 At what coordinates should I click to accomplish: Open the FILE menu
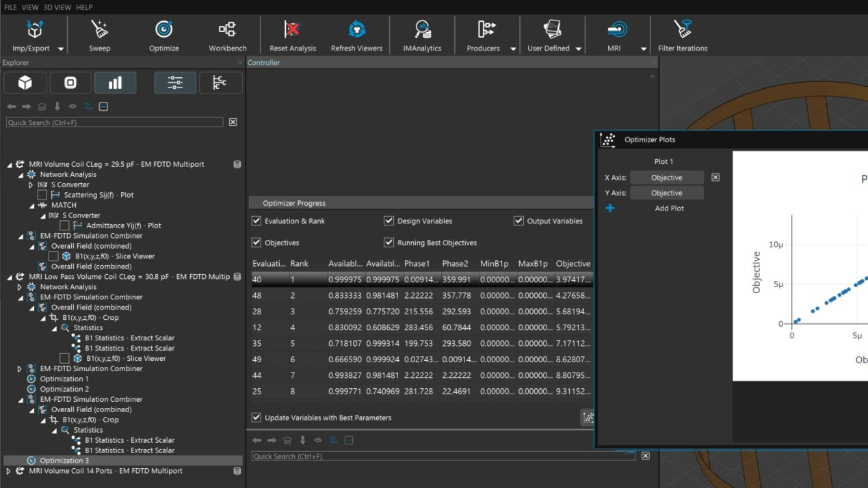click(x=10, y=7)
